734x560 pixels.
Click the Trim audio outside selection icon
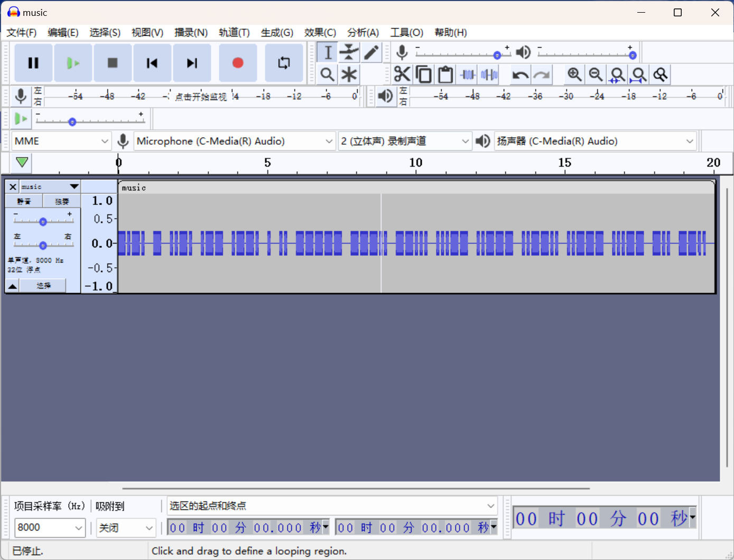[468, 74]
